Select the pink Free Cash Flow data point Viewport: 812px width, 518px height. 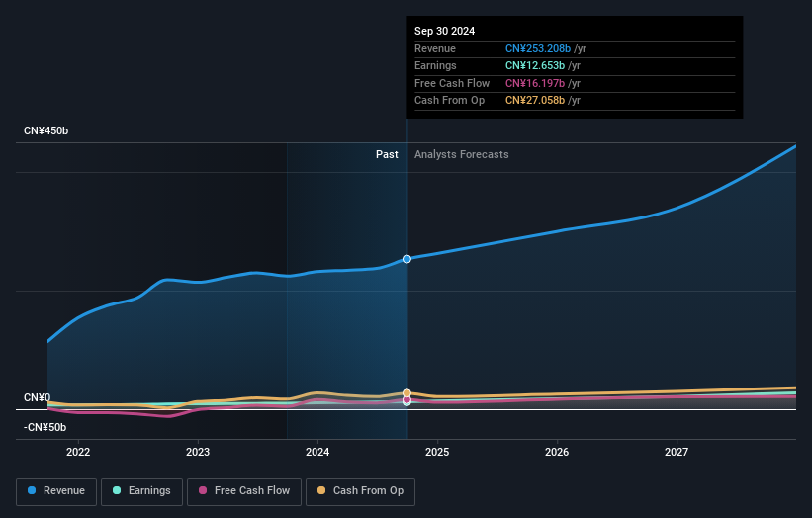(x=407, y=399)
